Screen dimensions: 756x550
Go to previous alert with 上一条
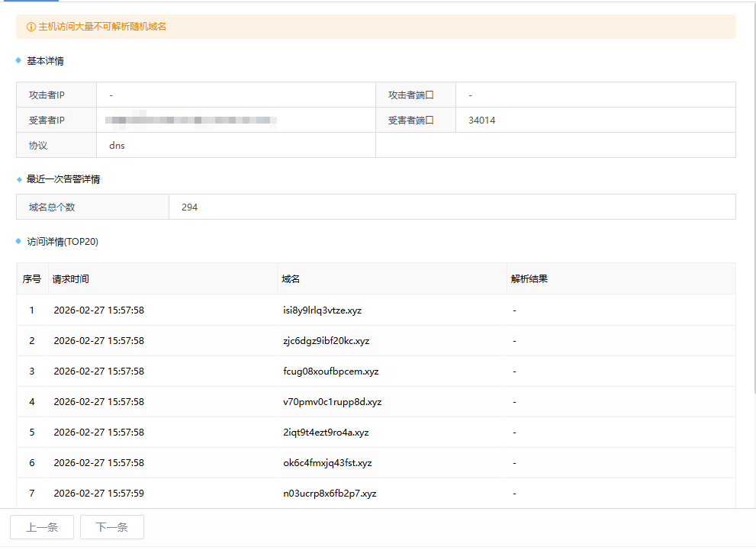pos(42,527)
